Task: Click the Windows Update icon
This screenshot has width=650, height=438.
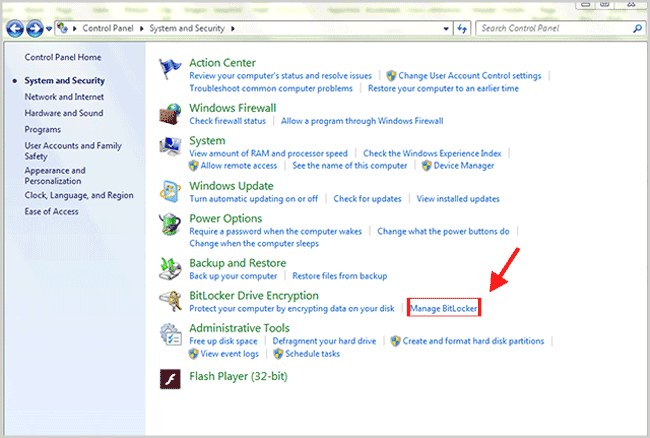Action: pyautogui.click(x=170, y=191)
